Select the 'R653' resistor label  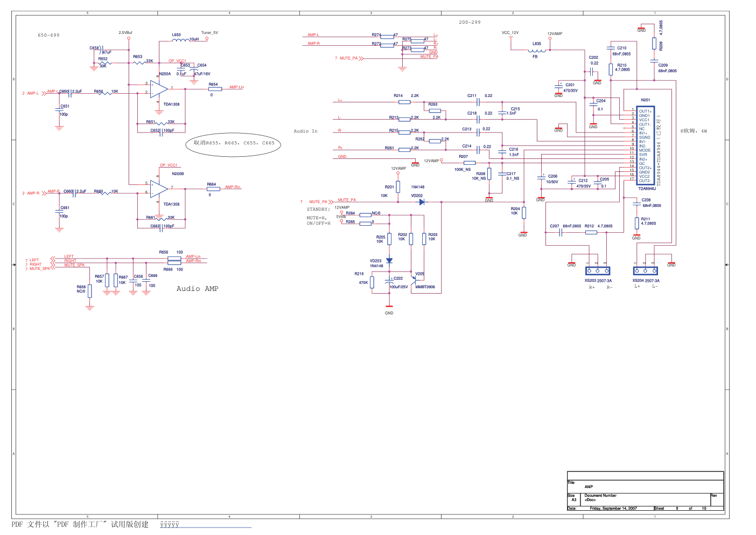[138, 57]
